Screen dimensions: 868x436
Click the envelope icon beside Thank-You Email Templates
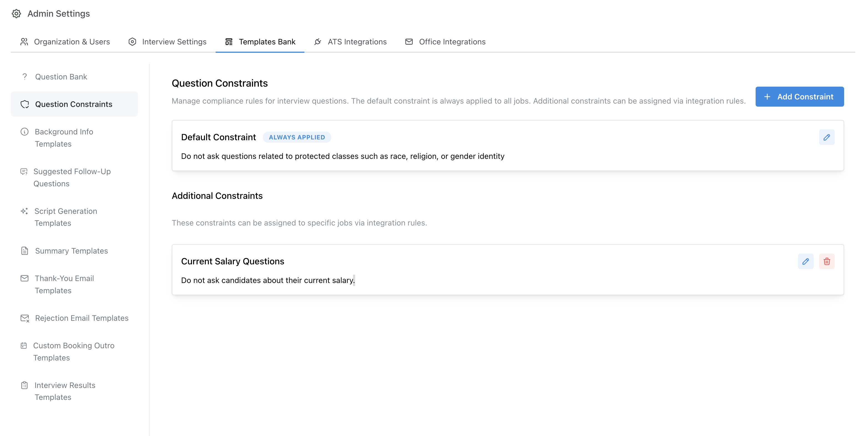(x=24, y=278)
